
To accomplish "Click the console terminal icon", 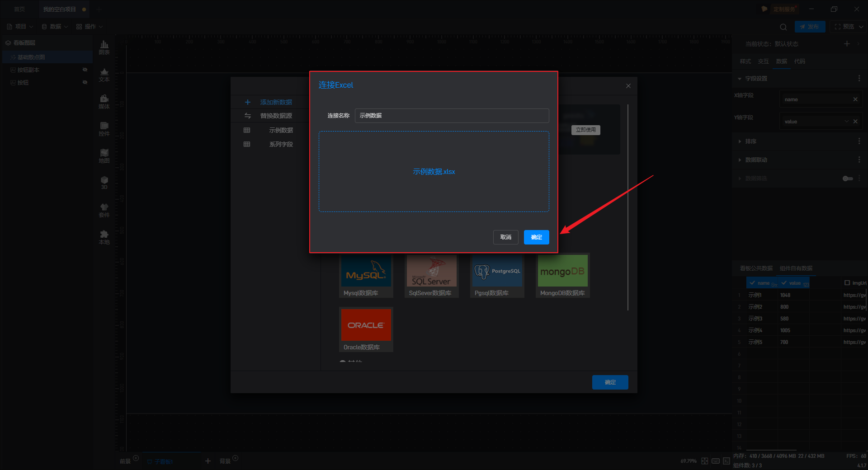I will [726, 461].
